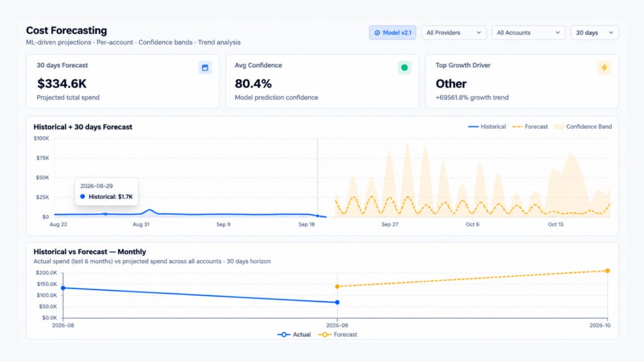Click the Model v2.1 button
Screen dimensions: 644x362
click(392, 33)
